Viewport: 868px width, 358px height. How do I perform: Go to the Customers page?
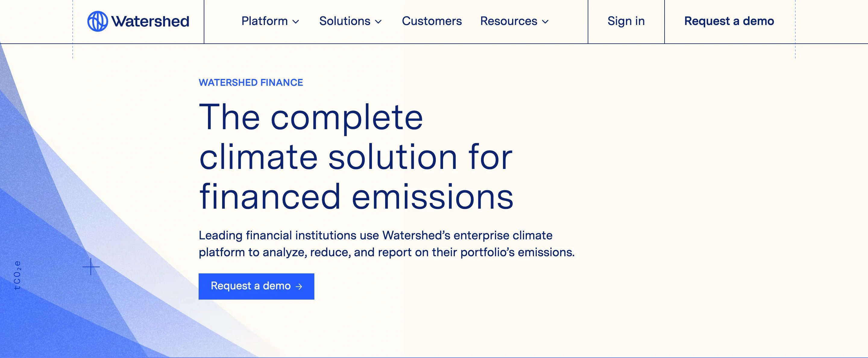(x=432, y=21)
